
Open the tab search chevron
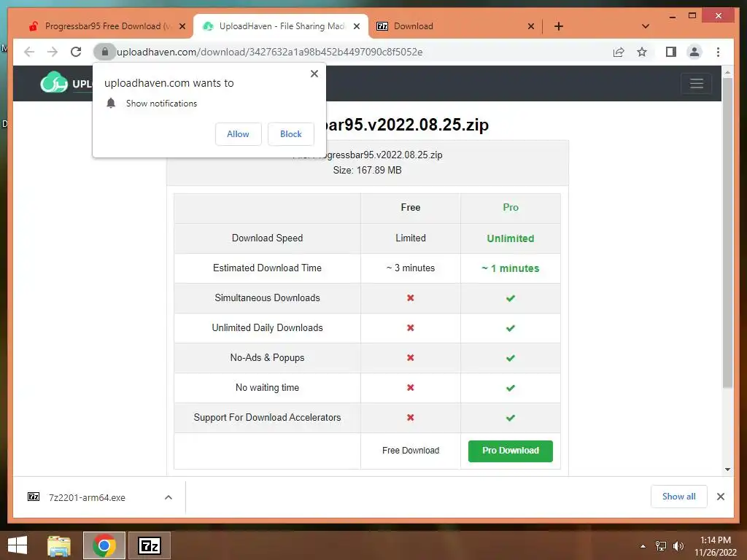point(645,26)
